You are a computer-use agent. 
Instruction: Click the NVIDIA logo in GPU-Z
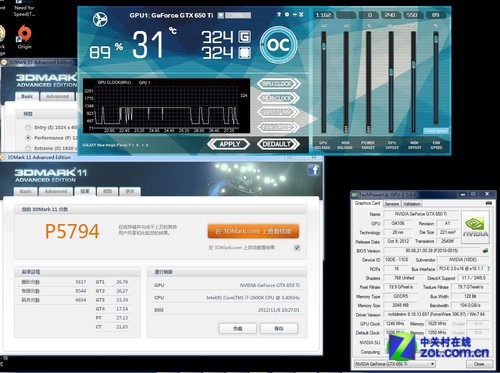475,227
